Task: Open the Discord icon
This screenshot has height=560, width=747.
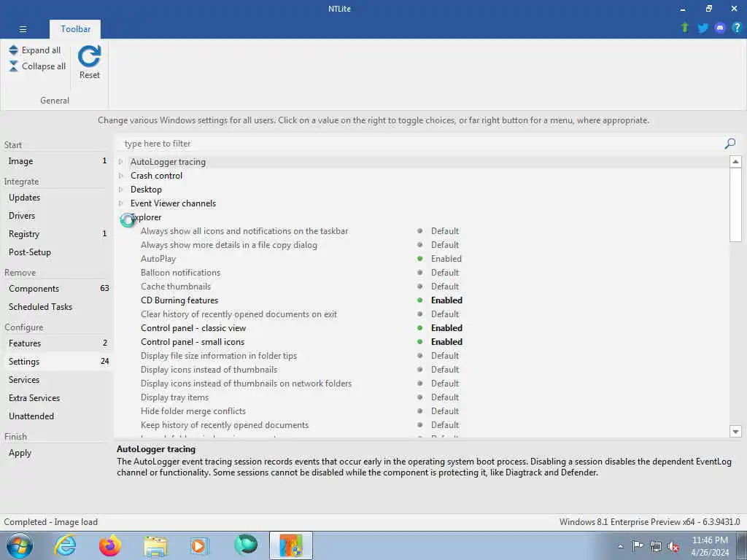Action: [x=720, y=28]
